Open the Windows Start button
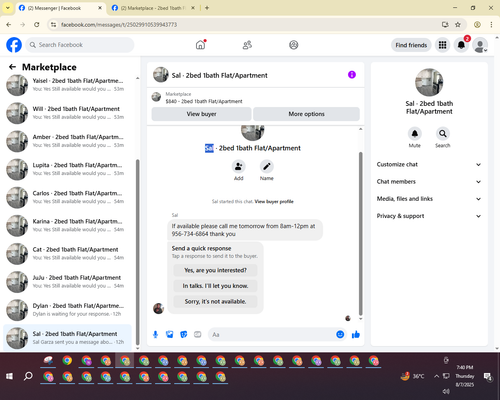The height and width of the screenshot is (400, 500). (x=9, y=376)
